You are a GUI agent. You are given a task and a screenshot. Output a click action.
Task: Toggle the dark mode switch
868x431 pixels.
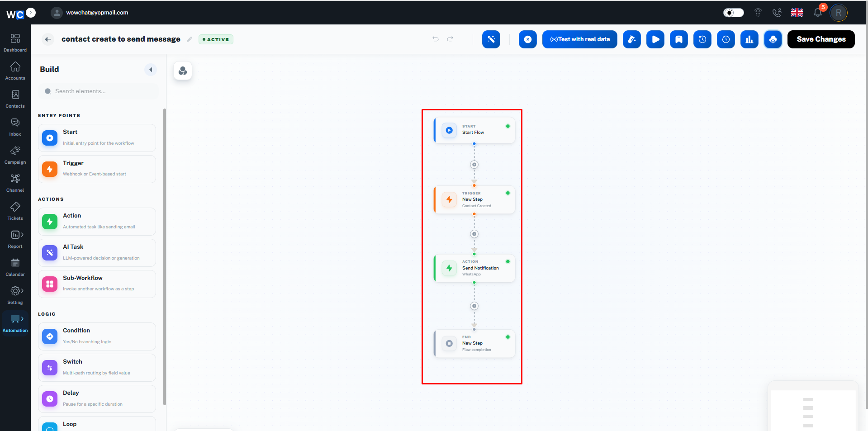point(733,13)
